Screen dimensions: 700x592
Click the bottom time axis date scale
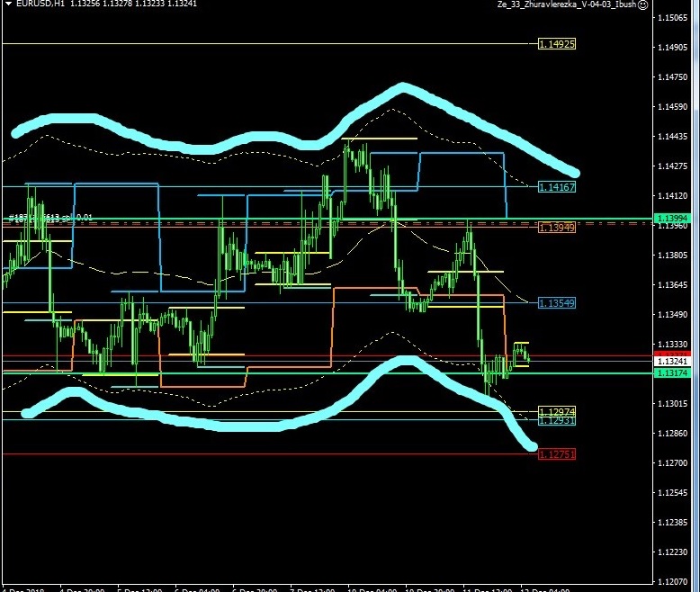[x=324, y=588]
